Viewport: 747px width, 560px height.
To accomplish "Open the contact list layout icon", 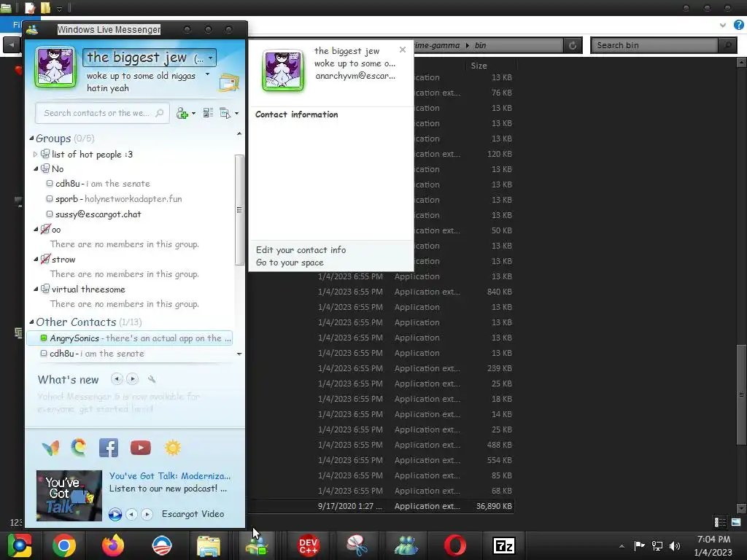I will pyautogui.click(x=208, y=113).
